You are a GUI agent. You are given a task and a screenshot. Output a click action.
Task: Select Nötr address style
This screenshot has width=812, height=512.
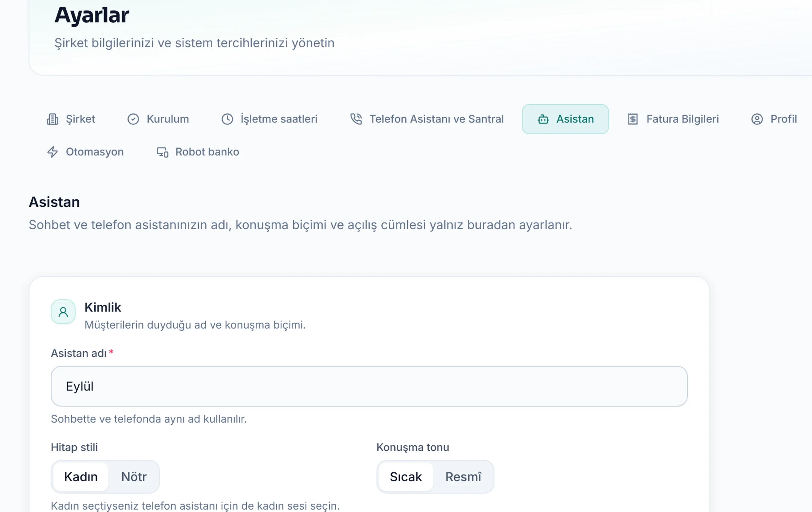[134, 477]
